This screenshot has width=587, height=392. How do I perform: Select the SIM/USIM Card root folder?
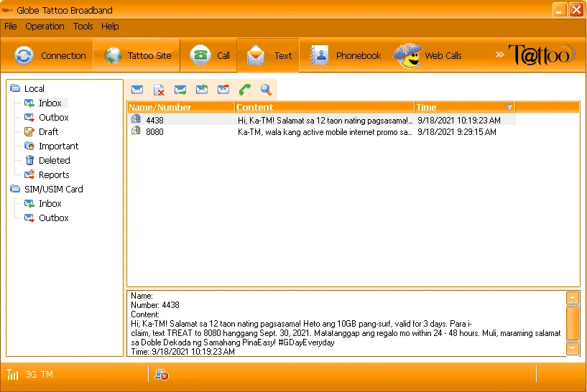coord(54,190)
